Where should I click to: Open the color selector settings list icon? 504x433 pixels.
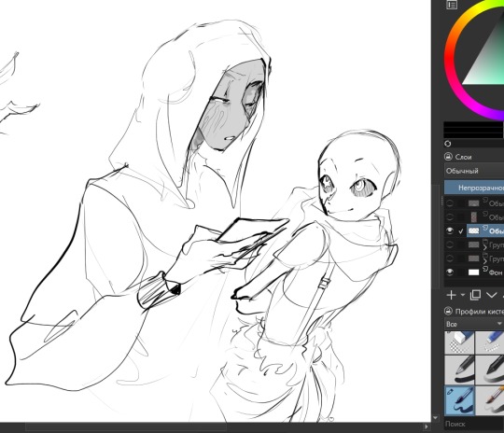pos(452,5)
